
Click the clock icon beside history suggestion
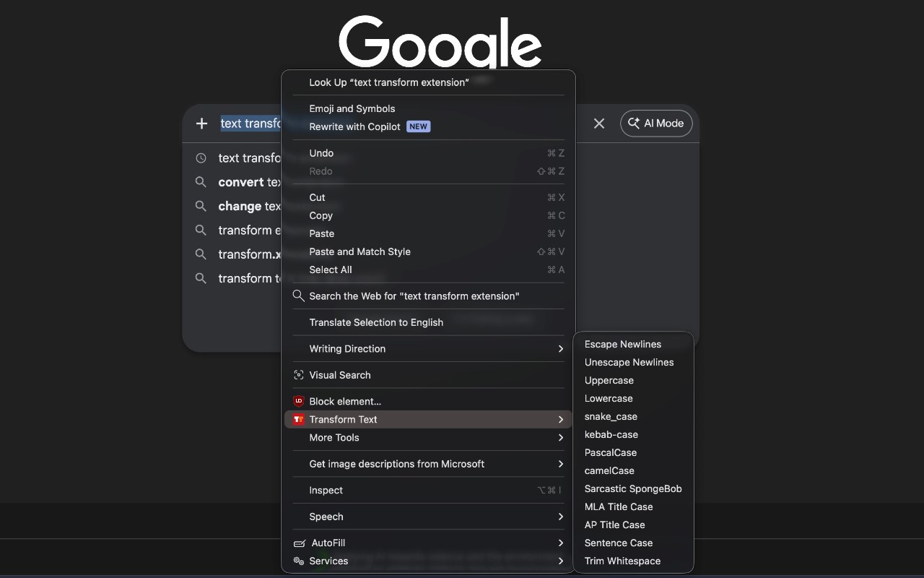point(201,158)
